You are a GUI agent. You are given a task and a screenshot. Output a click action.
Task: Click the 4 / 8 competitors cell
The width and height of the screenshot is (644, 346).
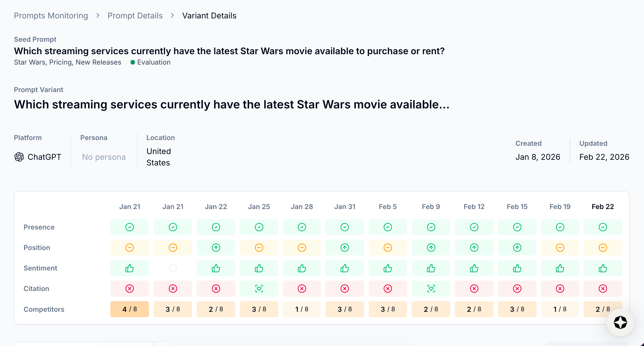pyautogui.click(x=129, y=309)
